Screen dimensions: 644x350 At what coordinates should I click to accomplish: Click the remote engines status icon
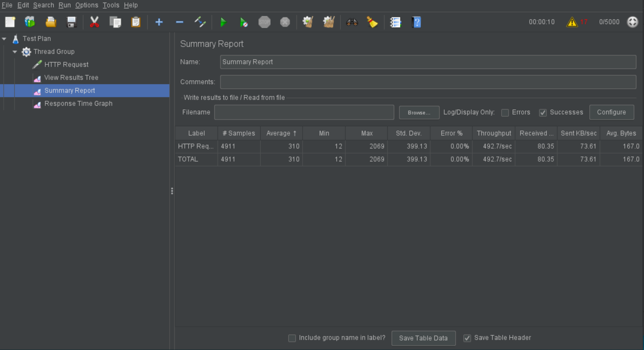click(632, 22)
